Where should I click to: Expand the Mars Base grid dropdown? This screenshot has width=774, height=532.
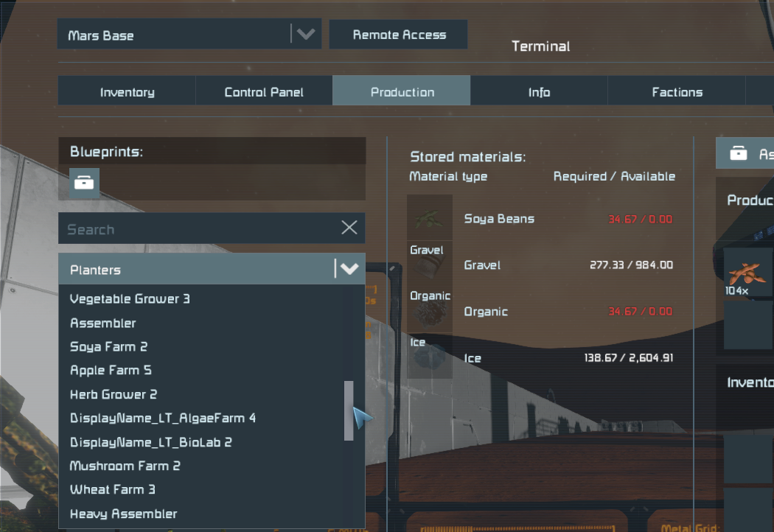(306, 34)
